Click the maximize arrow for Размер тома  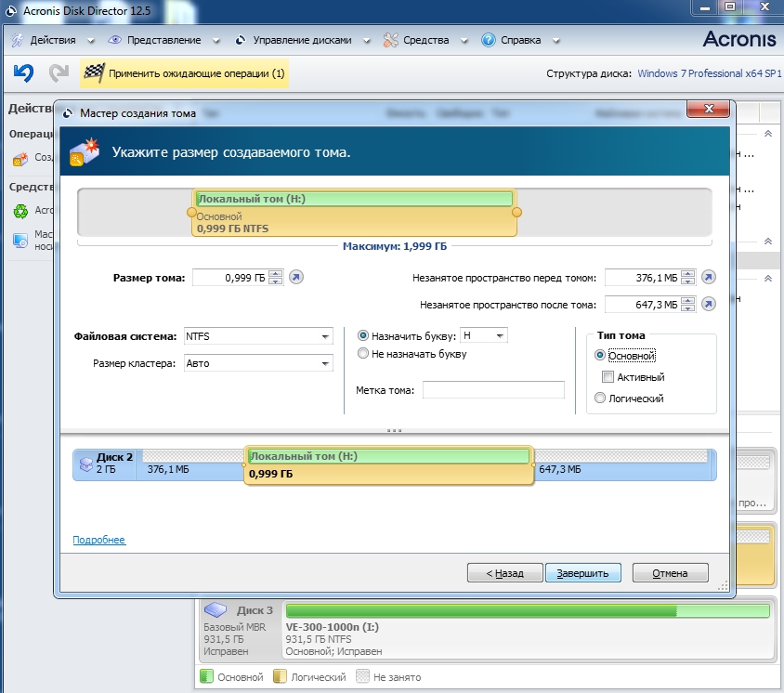point(296,277)
